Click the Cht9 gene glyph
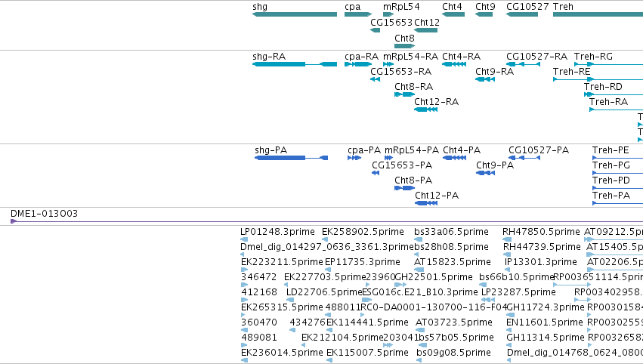Screen dimensions: 643x364 tap(484, 14)
